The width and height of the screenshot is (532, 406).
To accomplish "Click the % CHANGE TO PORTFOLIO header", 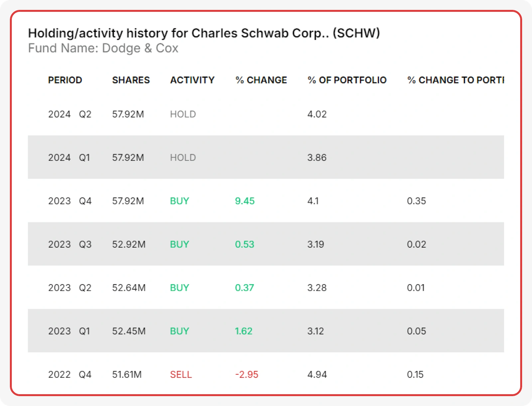I will 455,80.
